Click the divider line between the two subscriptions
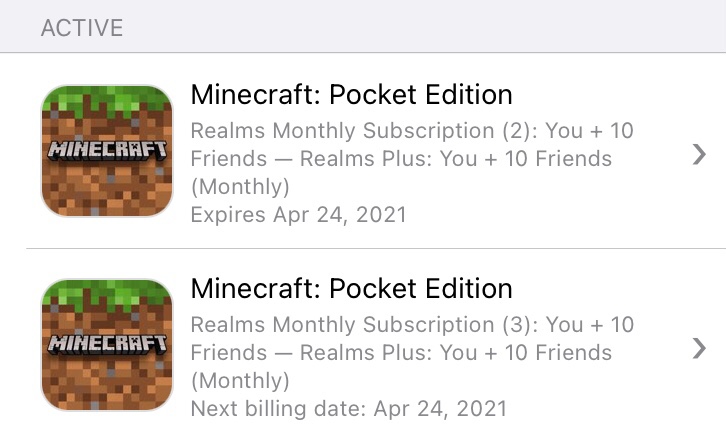 [x=376, y=248]
